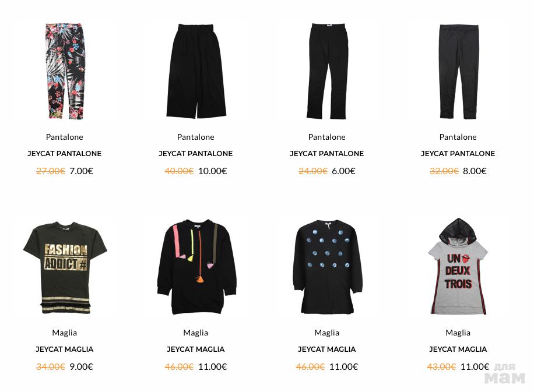Open the grey Un Deux Trois hooded top
The width and height of the screenshot is (534, 392).
pyautogui.click(x=458, y=266)
